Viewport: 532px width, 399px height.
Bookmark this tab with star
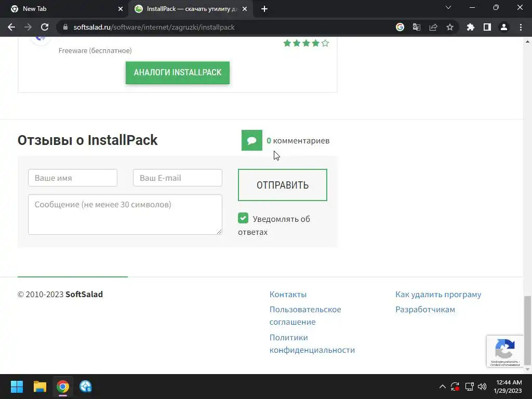point(450,27)
